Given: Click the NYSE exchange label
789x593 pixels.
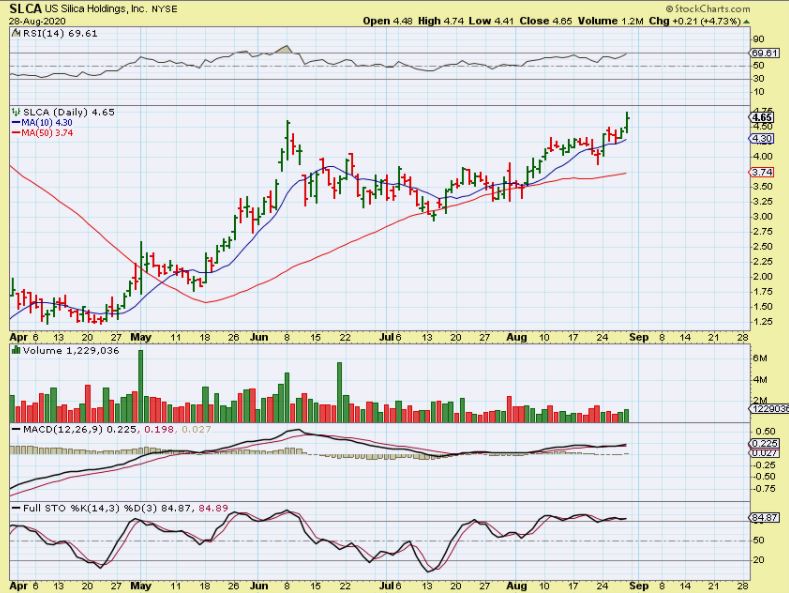Looking at the screenshot, I should tap(164, 9).
